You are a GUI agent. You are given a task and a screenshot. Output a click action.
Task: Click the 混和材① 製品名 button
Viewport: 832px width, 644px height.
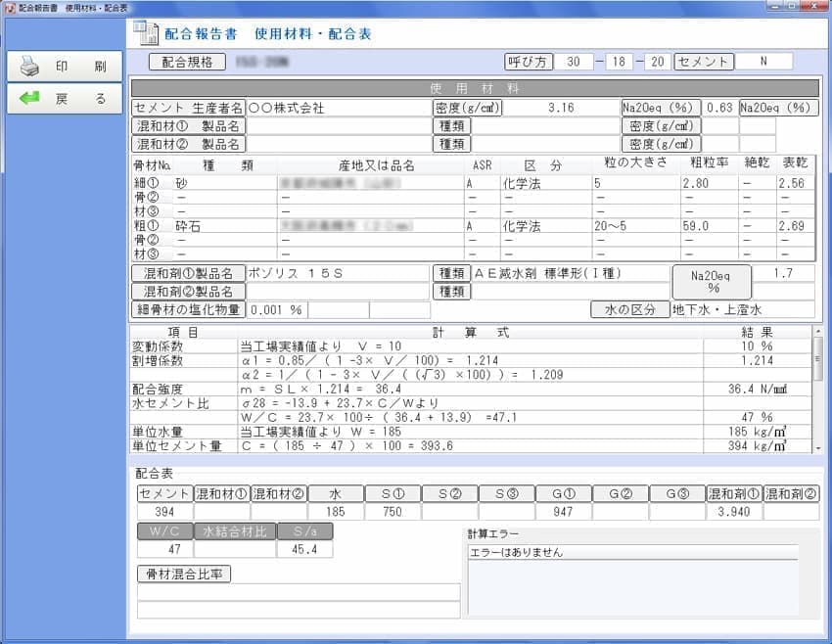click(188, 126)
